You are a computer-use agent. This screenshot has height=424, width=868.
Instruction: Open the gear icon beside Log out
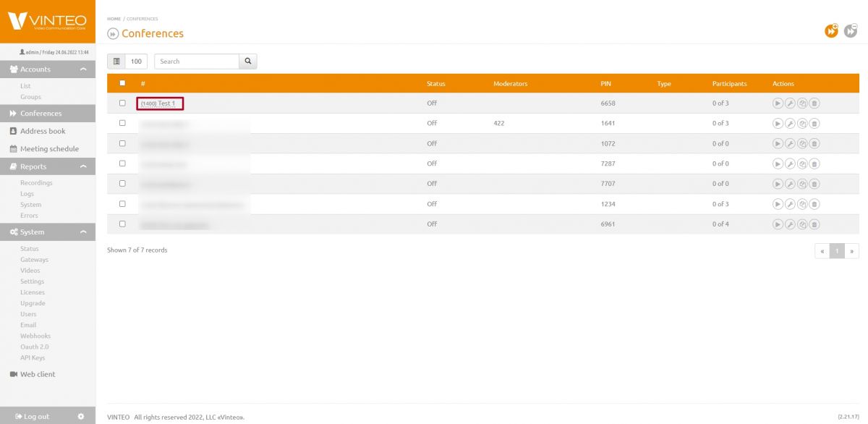pos(81,416)
